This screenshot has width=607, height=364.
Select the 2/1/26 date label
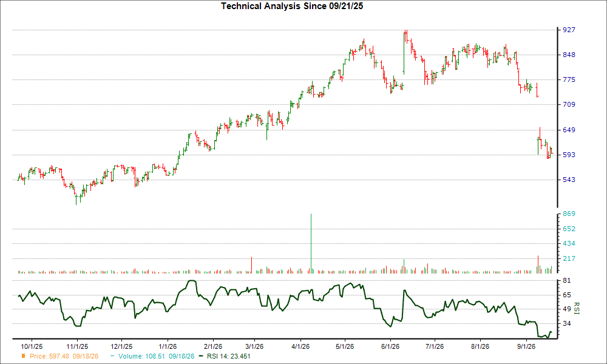[x=213, y=346]
